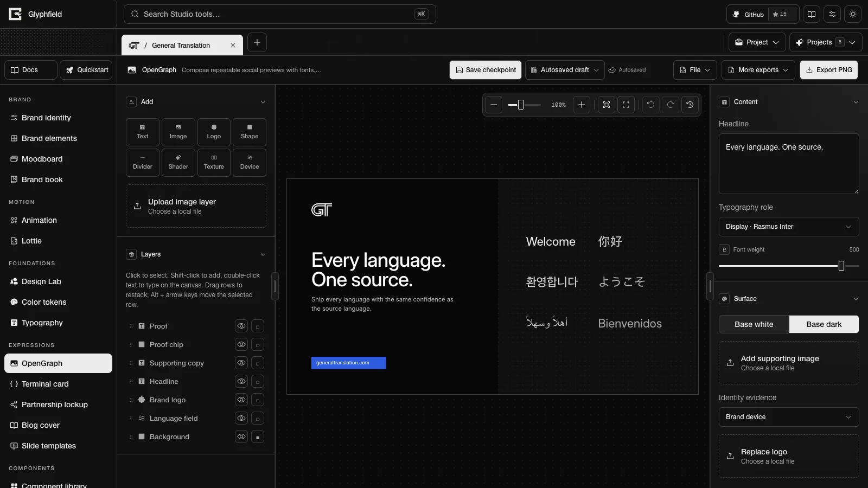
Task: Click Save checkpoint button
Action: click(x=486, y=70)
